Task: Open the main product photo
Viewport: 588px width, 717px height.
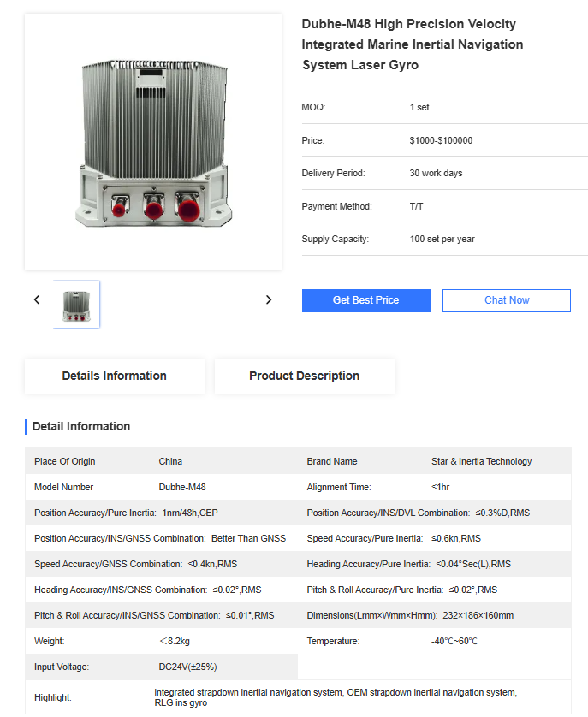Action: [x=153, y=142]
